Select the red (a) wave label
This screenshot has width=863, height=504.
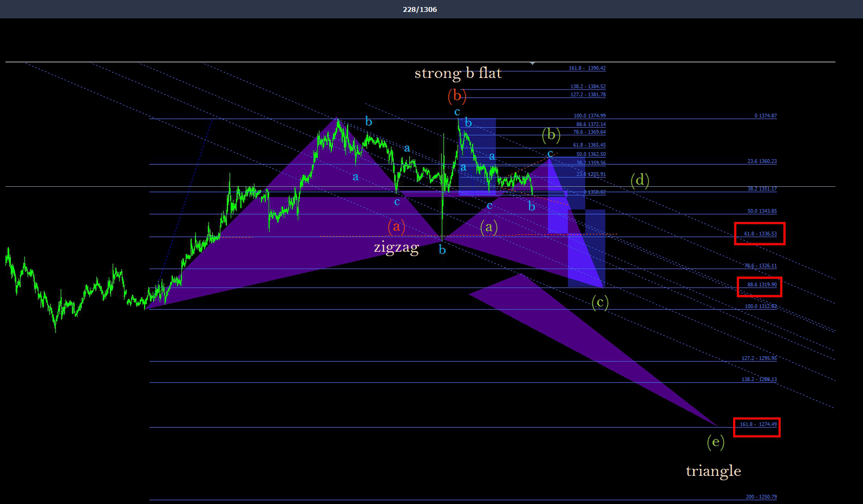396,226
